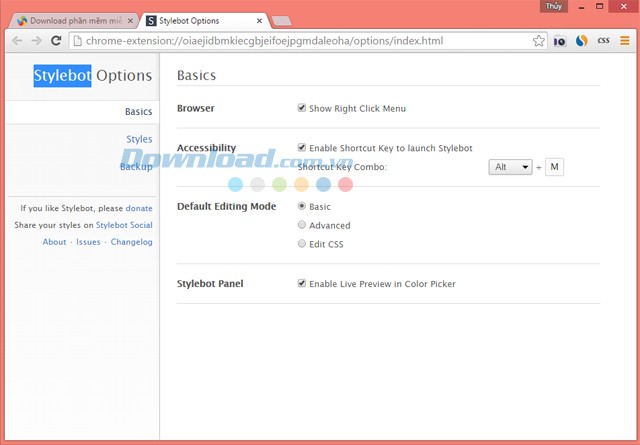Click the shortcut key M field

pyautogui.click(x=554, y=167)
